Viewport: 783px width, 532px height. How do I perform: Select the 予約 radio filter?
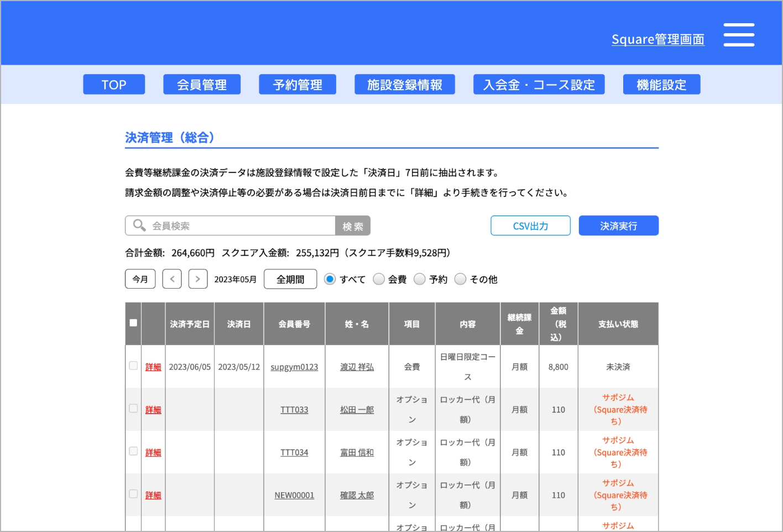[x=420, y=279]
